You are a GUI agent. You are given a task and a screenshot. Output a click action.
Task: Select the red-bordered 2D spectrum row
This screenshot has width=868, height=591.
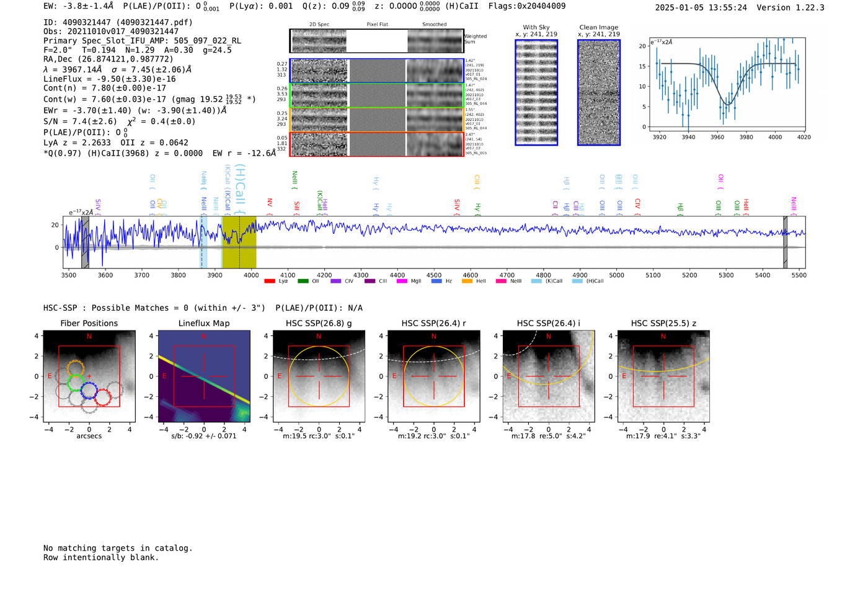[377, 144]
